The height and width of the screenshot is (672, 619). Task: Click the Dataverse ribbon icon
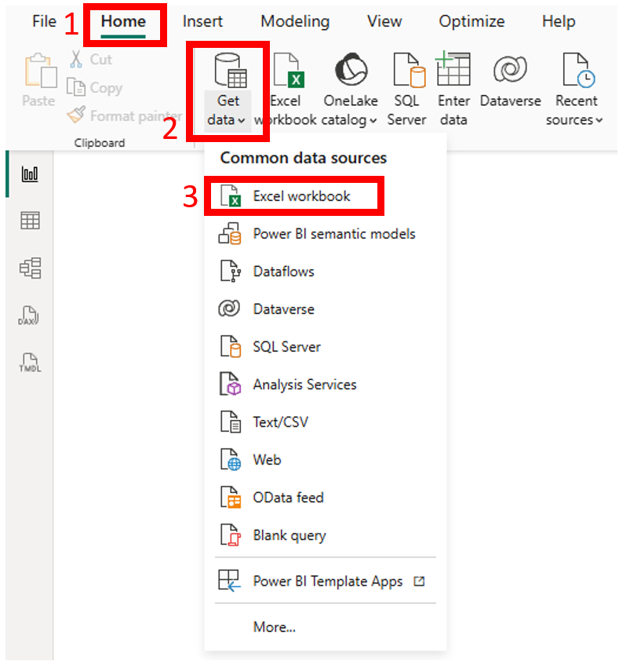510,68
